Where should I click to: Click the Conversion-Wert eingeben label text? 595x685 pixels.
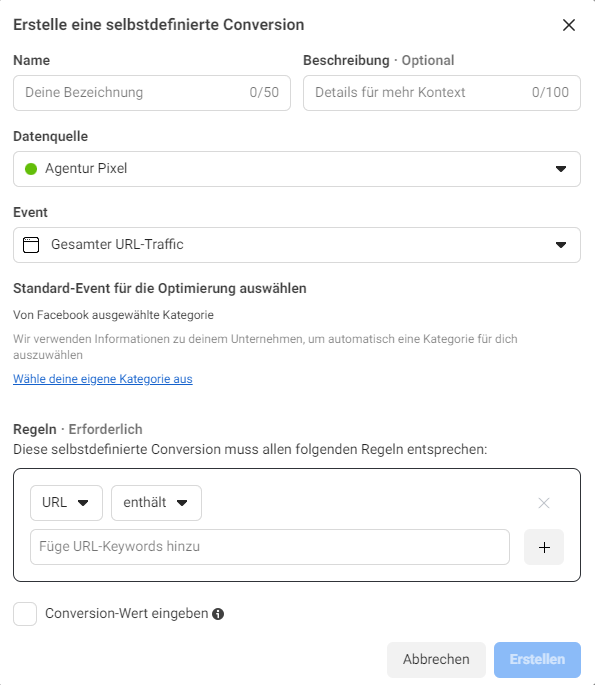pyautogui.click(x=127, y=614)
